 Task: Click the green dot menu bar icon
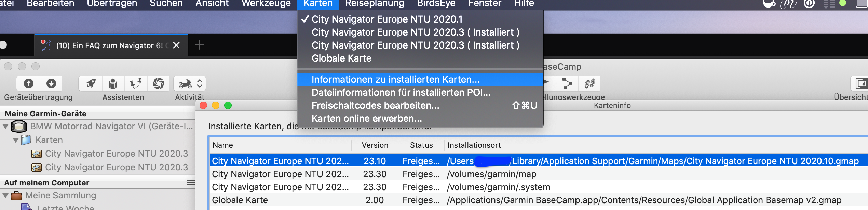843,3
